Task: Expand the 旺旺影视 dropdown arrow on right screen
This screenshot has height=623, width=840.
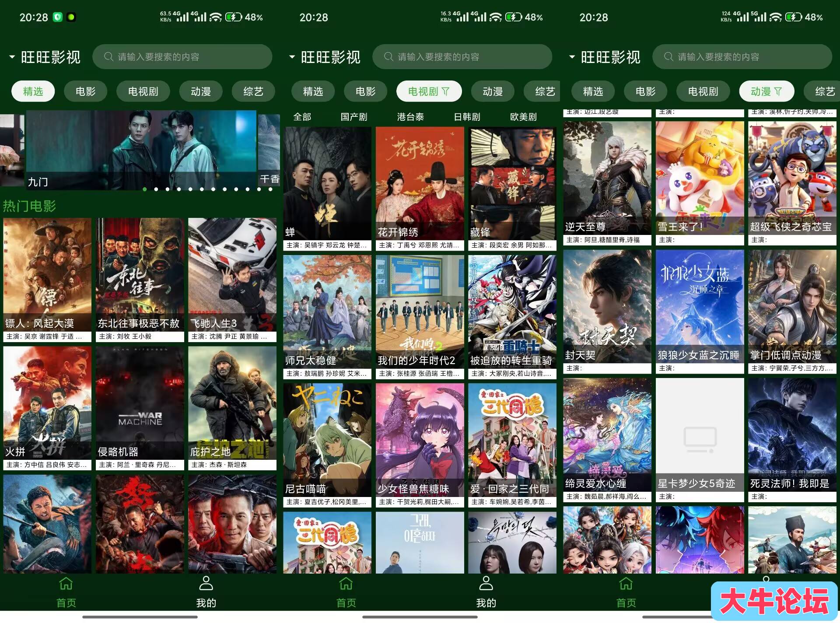Action: click(572, 57)
